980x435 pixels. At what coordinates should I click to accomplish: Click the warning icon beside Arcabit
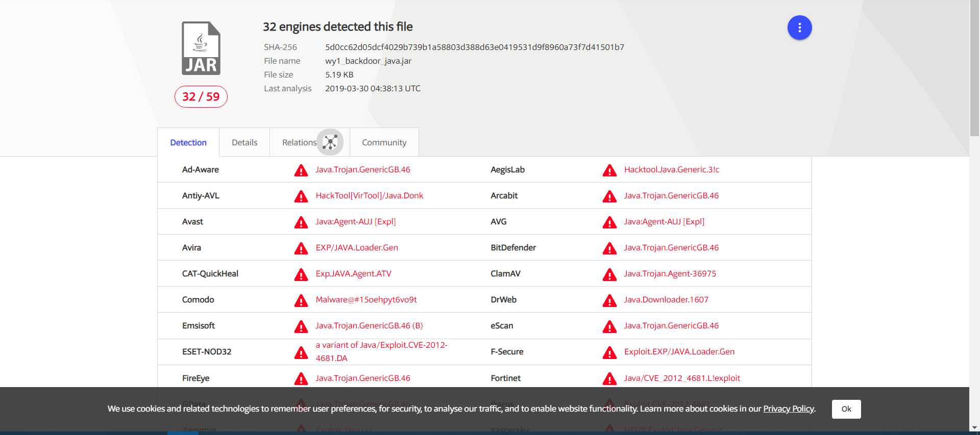pos(609,196)
